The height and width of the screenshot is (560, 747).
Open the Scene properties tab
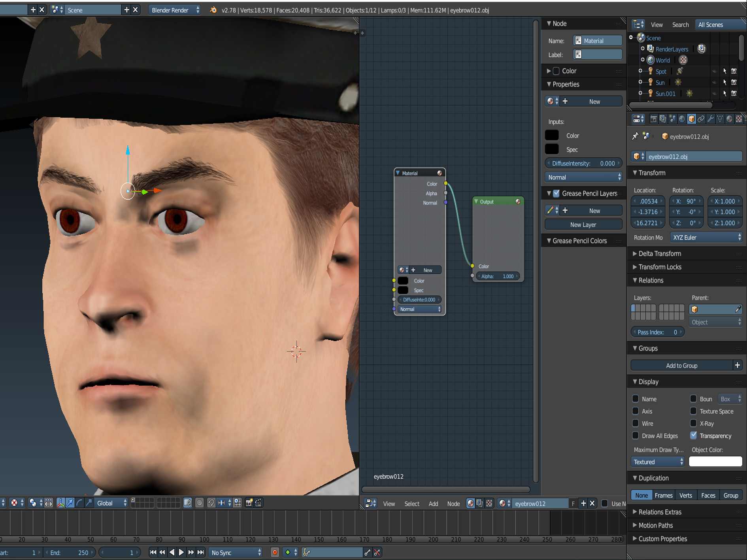(x=672, y=119)
